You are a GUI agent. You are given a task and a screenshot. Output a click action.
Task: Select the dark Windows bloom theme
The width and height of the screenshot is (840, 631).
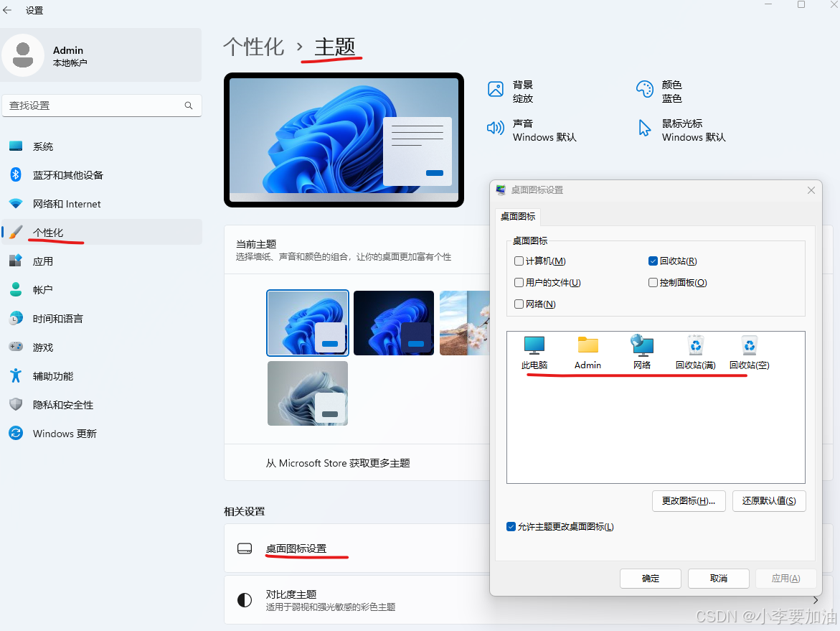click(x=394, y=323)
